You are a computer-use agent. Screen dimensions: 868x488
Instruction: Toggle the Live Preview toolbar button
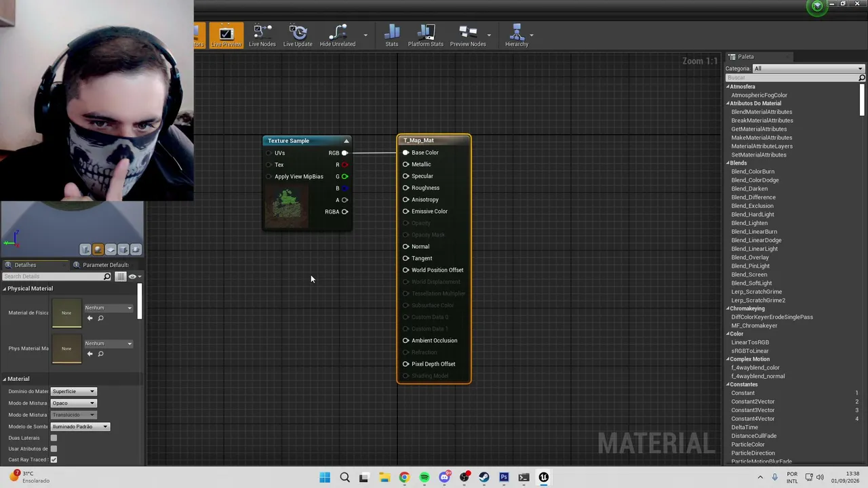tap(226, 36)
